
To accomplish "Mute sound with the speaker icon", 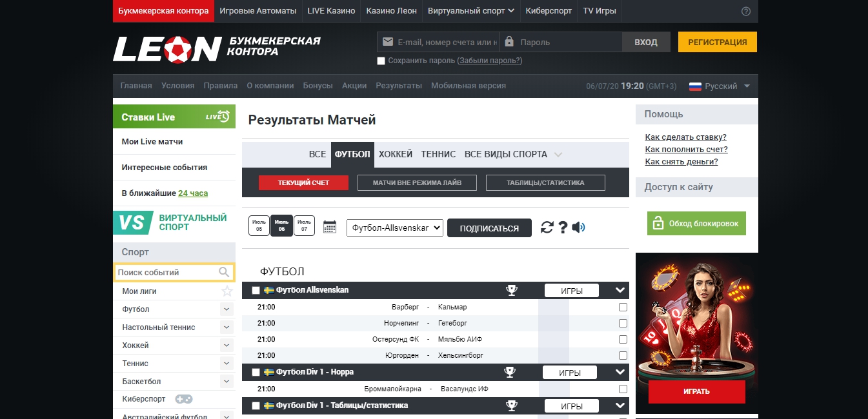I will point(578,227).
